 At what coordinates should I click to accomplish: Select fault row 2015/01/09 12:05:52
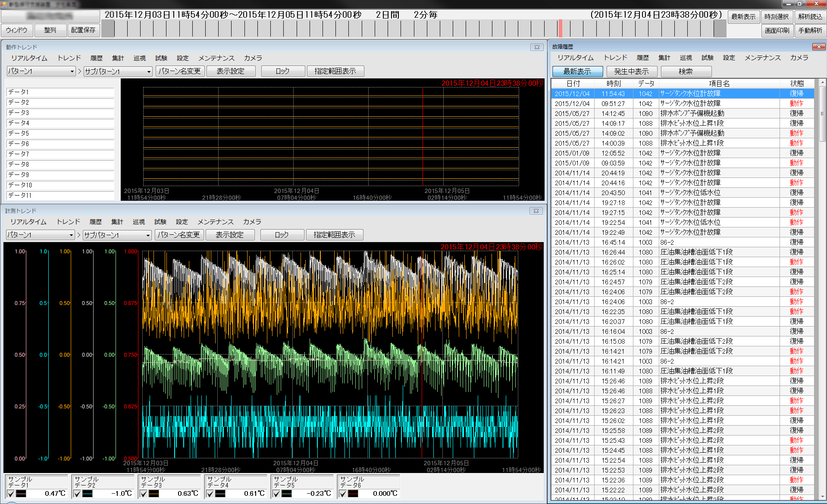click(683, 153)
